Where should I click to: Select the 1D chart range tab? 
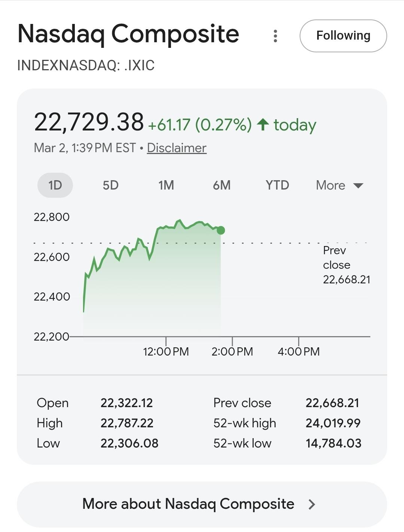coord(55,185)
